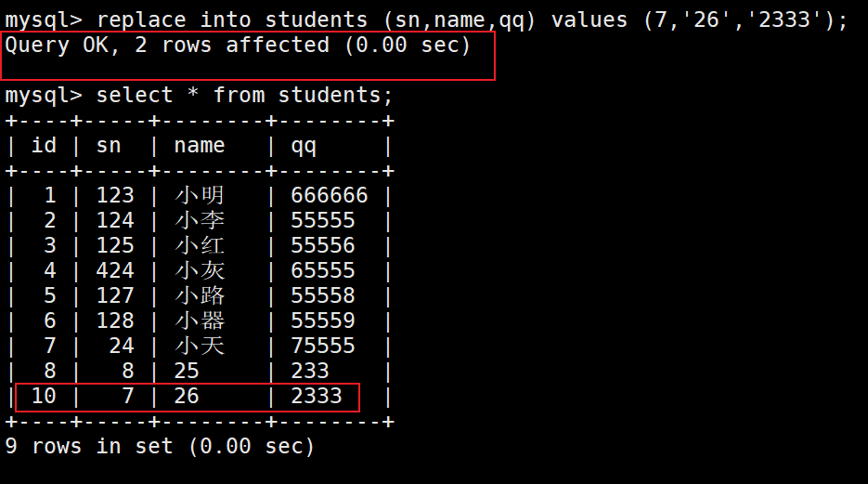Viewport: 868px width, 484px height.
Task: Click the qq value 55558
Action: click(323, 295)
